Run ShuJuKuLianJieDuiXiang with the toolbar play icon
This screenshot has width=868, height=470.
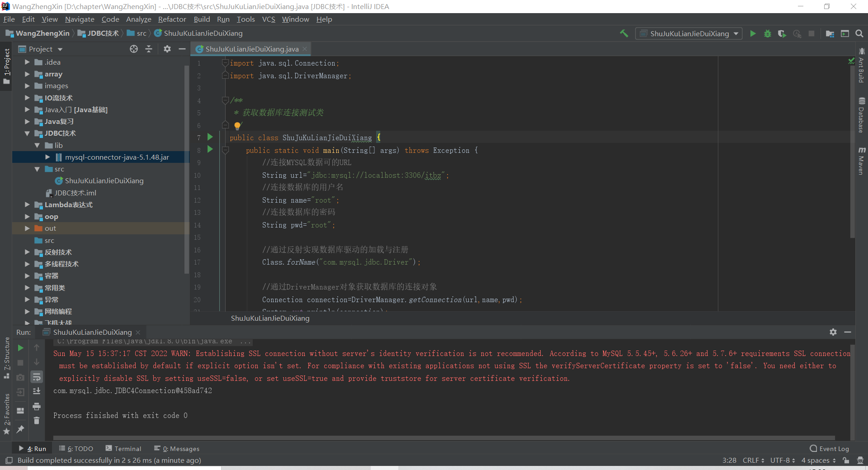753,33
